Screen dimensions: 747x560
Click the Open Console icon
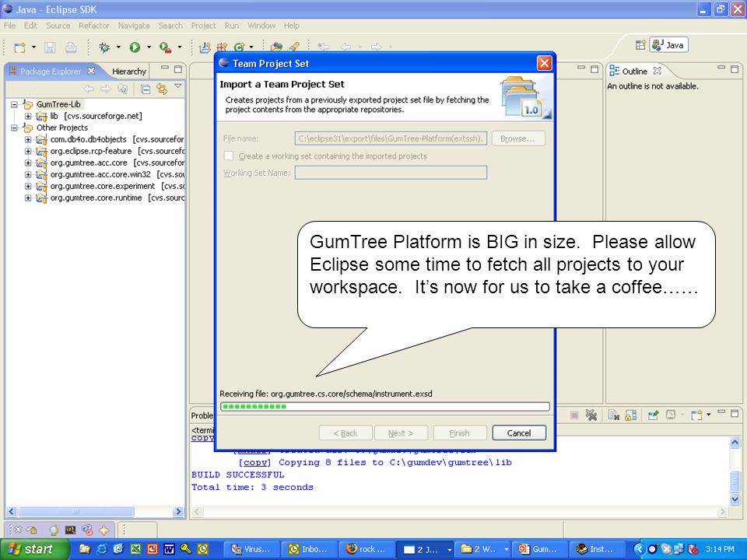[x=696, y=415]
